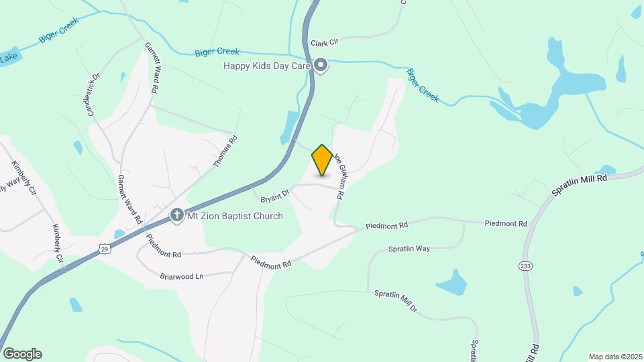644x362 pixels.
Task: Click the US Route 29 shield
Action: click(105, 248)
